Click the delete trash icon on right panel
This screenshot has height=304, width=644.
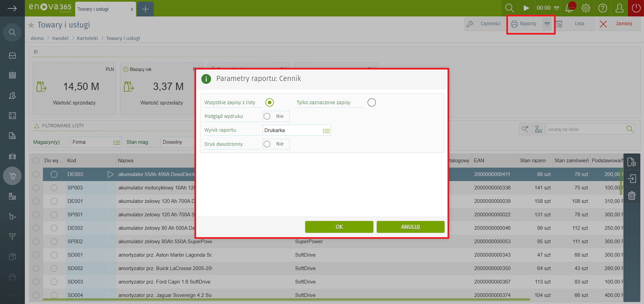click(x=632, y=196)
